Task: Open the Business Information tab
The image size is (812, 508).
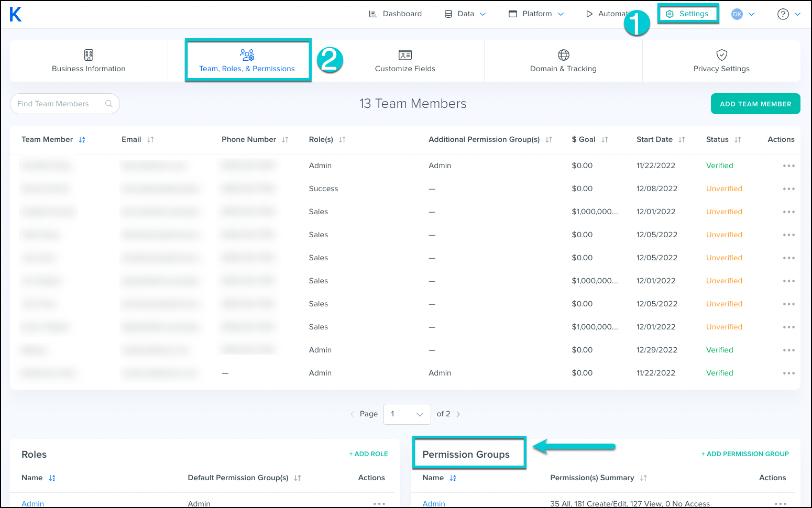Action: pos(89,61)
